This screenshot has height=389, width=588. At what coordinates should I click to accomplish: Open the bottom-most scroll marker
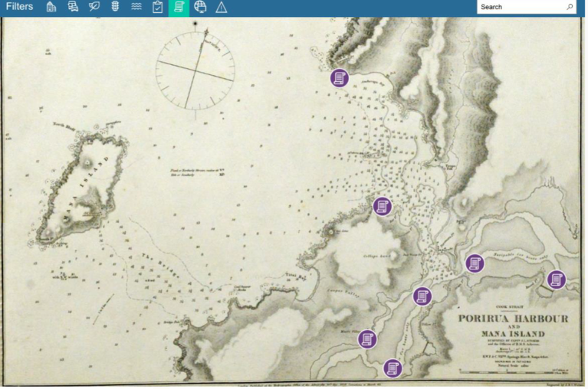point(393,368)
